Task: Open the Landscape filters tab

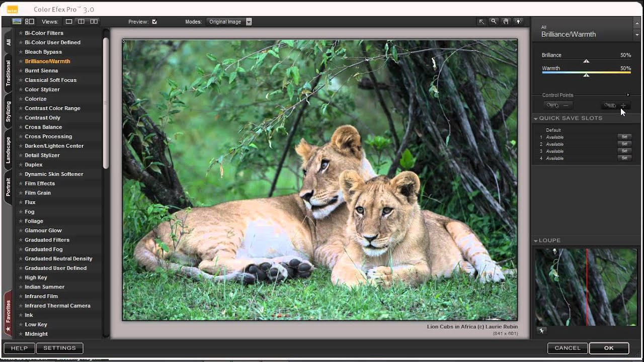Action: (8, 150)
